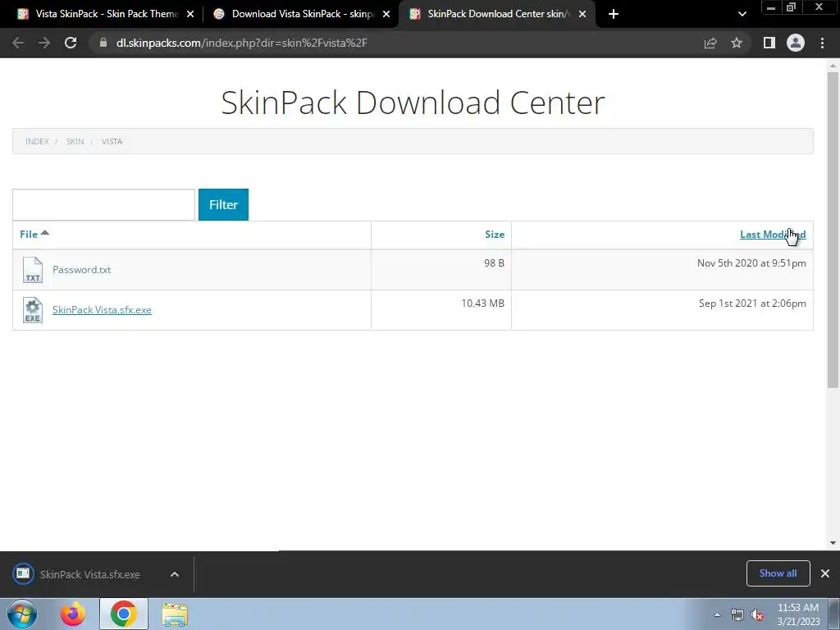Open the tab search dropdown arrow
Image resolution: width=840 pixels, height=630 pixels.
(742, 14)
